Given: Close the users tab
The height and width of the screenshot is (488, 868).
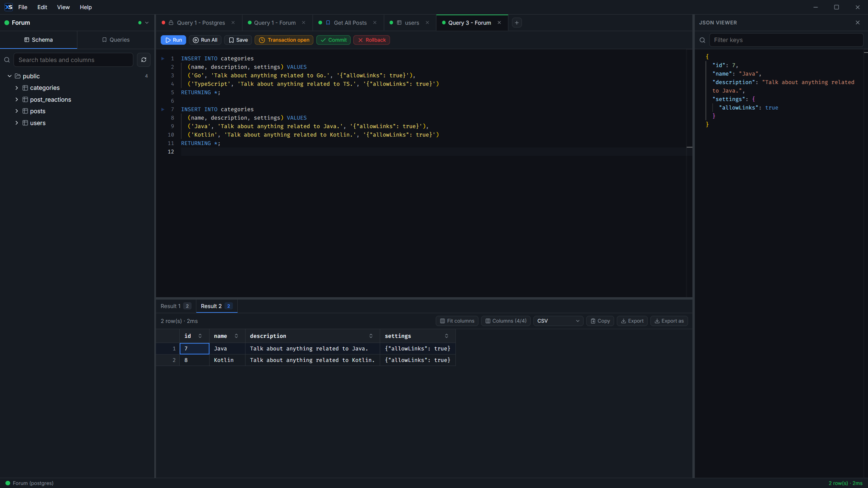Looking at the screenshot, I should 427,23.
